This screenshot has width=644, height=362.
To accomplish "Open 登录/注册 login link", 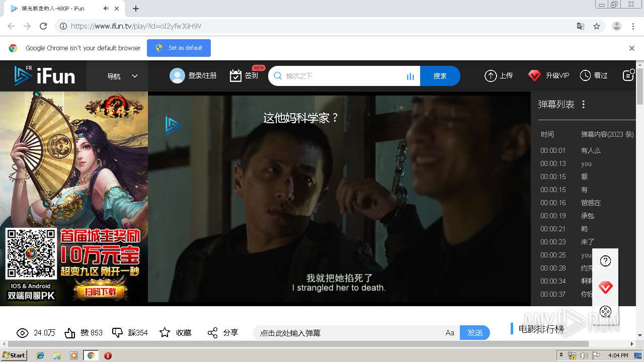I will click(202, 76).
